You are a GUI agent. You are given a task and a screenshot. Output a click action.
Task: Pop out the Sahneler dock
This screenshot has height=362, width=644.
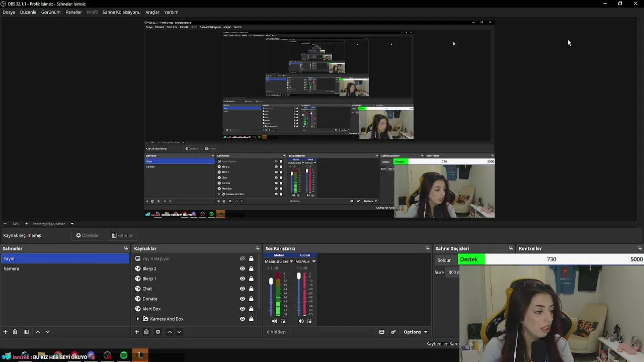[x=126, y=248]
